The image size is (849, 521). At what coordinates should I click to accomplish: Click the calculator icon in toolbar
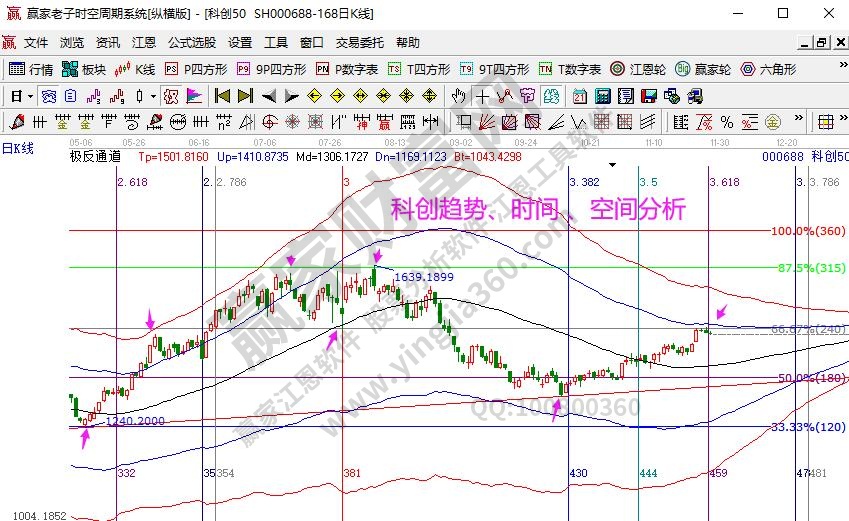pos(602,97)
